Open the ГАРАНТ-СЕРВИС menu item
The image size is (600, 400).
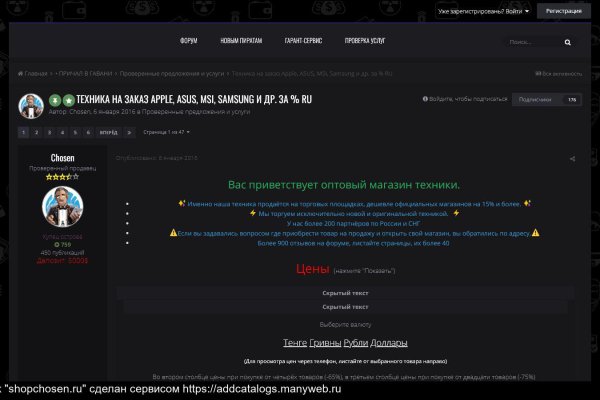click(x=303, y=41)
